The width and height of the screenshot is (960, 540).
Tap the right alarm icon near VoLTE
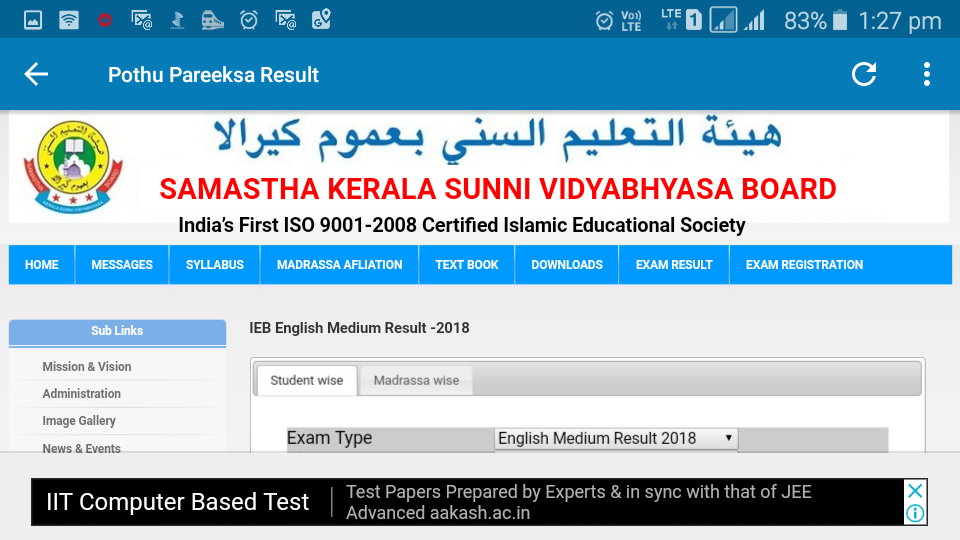coord(604,21)
